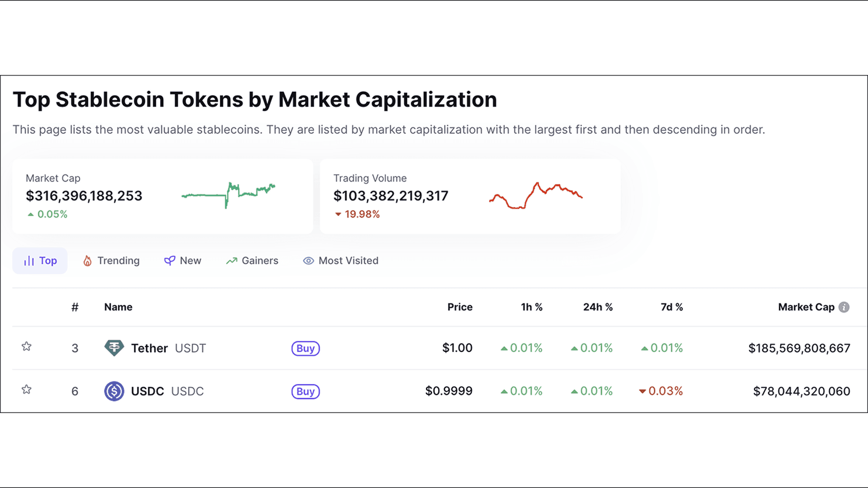Click the USDC coin logo

coord(114,391)
